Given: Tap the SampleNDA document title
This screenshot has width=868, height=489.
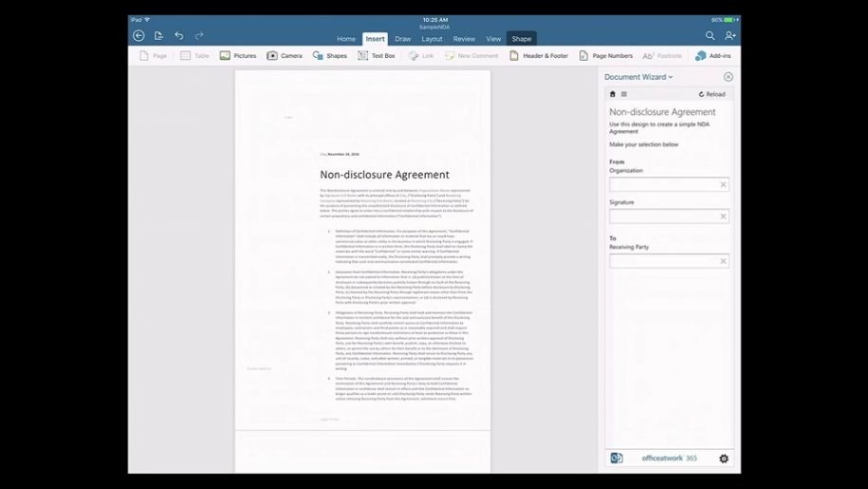Looking at the screenshot, I should coord(434,27).
